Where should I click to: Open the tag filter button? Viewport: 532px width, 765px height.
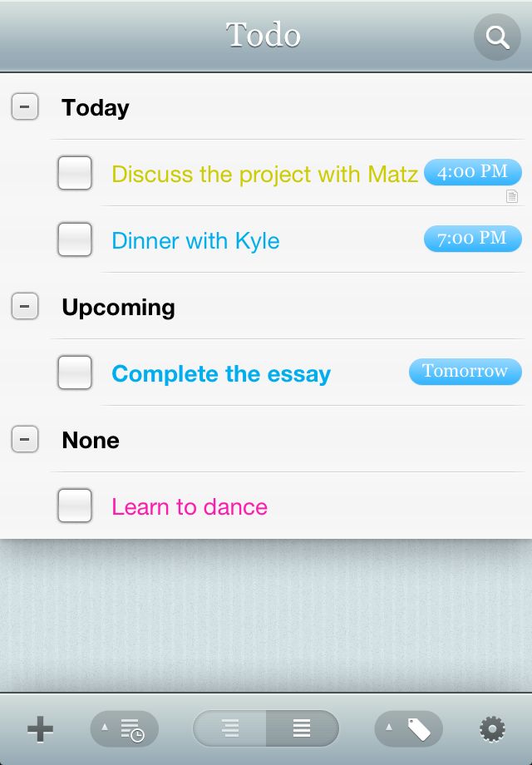point(409,729)
